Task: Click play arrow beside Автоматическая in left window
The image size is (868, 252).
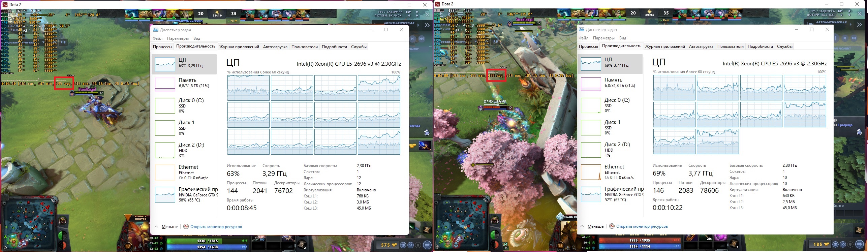Action: (x=419, y=25)
